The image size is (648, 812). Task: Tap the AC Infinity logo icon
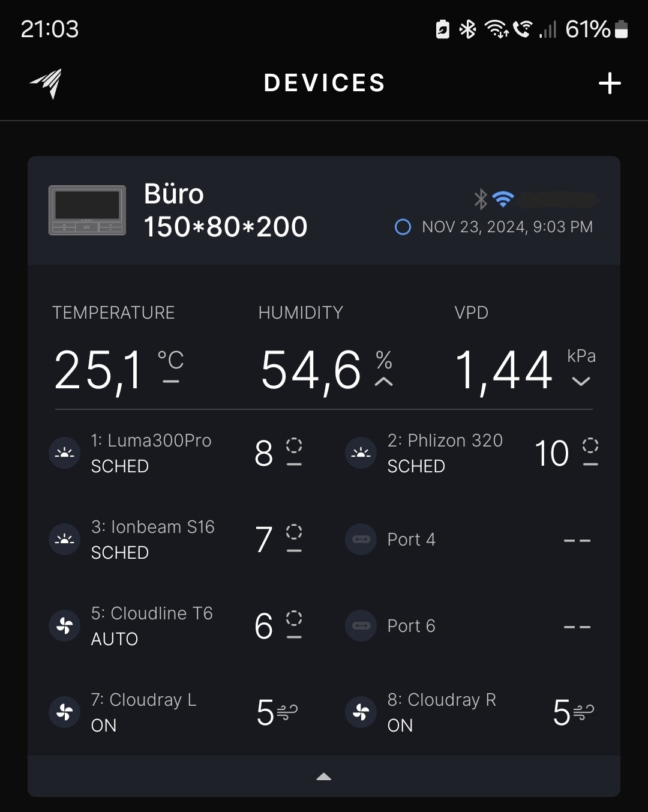click(47, 83)
